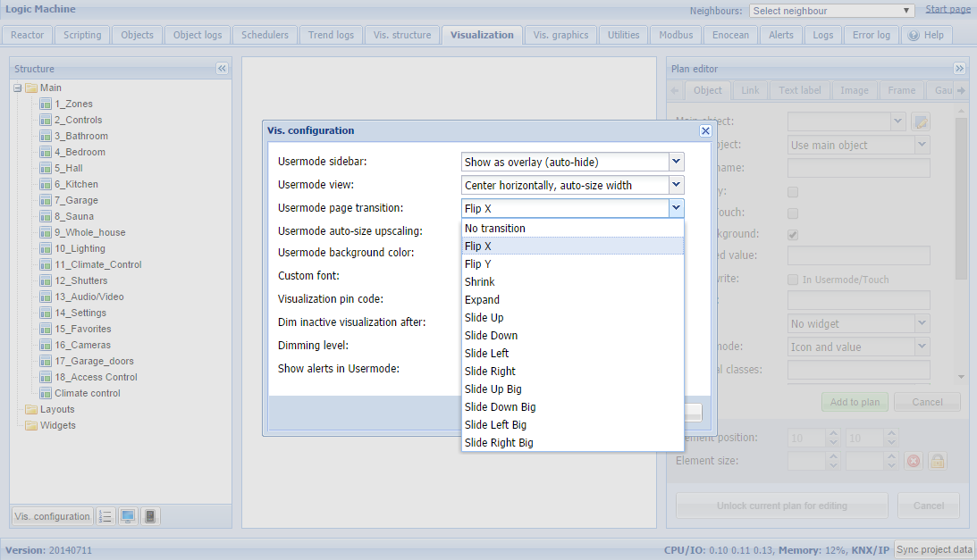Open the Error log tab
Screen dimensions: 977x560
coord(871,35)
